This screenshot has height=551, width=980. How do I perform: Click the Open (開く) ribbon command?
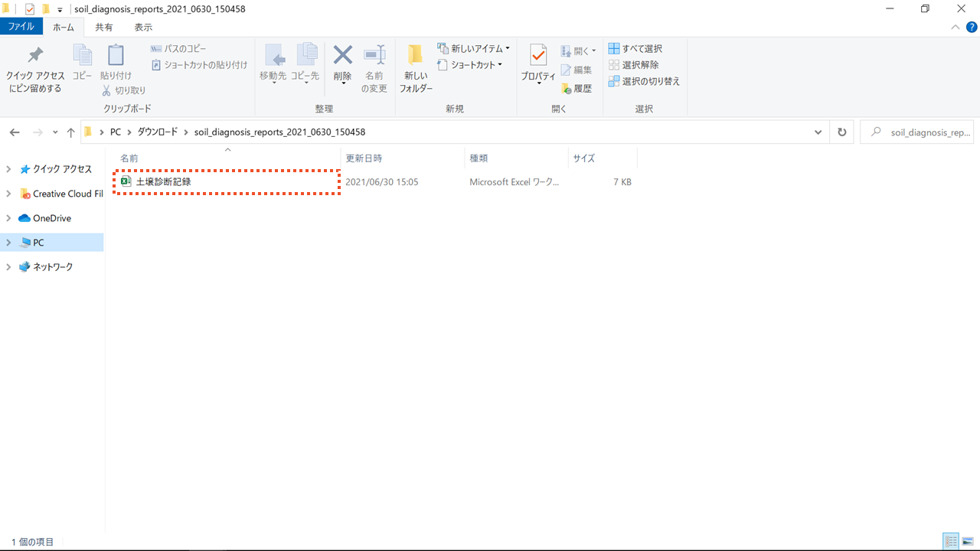pyautogui.click(x=578, y=51)
